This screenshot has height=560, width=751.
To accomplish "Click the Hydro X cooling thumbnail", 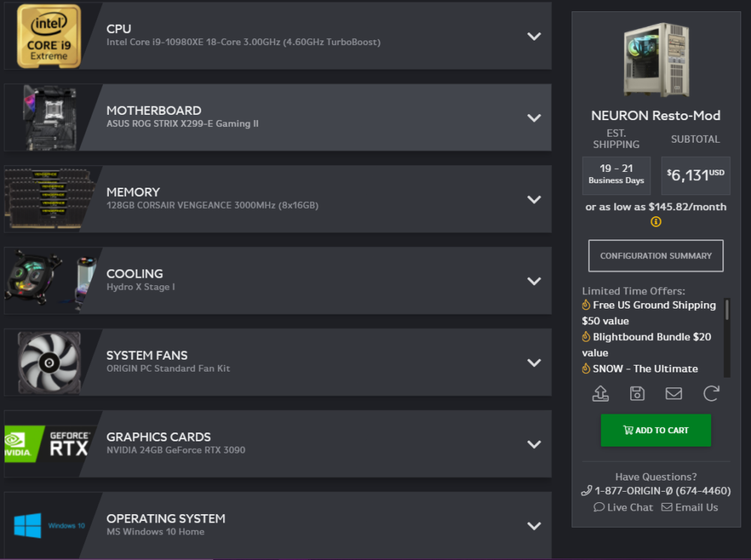I will pos(50,281).
